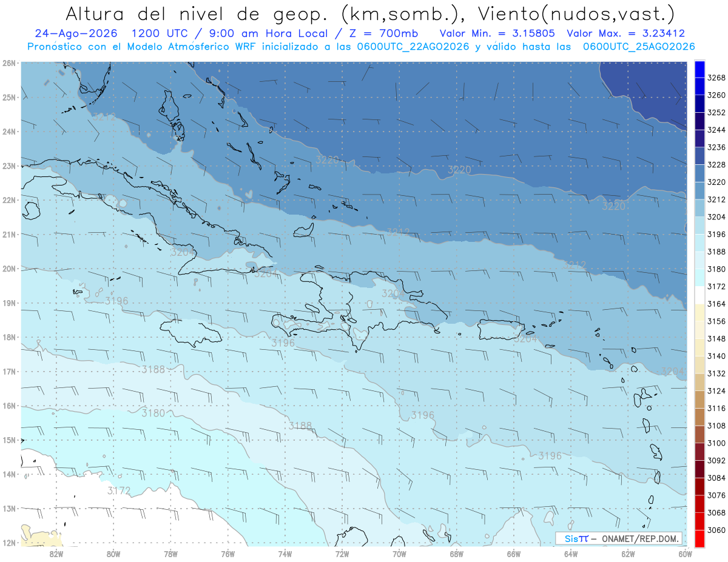Click the 25N latitude axis label

pos(8,97)
